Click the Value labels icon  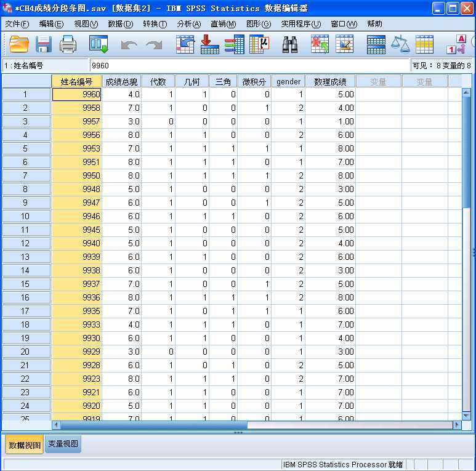point(456,44)
